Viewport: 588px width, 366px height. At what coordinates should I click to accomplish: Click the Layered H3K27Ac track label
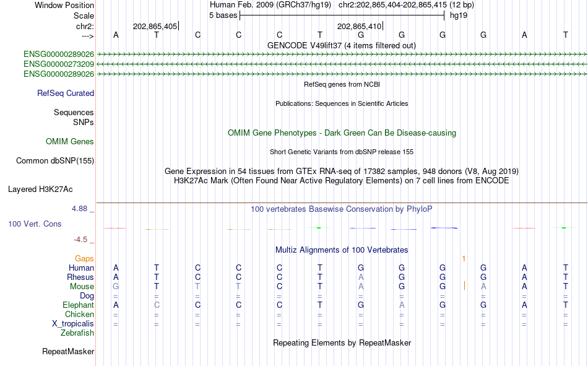tap(40, 190)
